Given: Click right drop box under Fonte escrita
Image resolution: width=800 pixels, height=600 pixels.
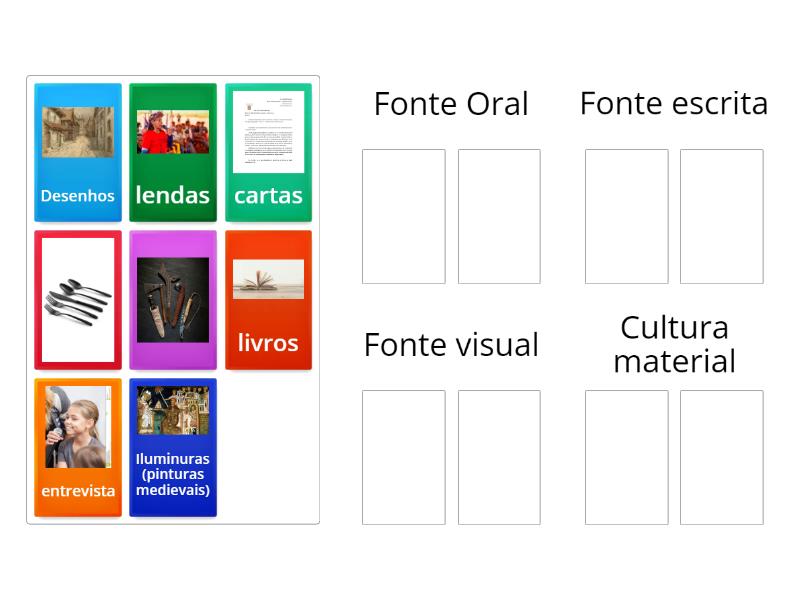Looking at the screenshot, I should [x=722, y=216].
